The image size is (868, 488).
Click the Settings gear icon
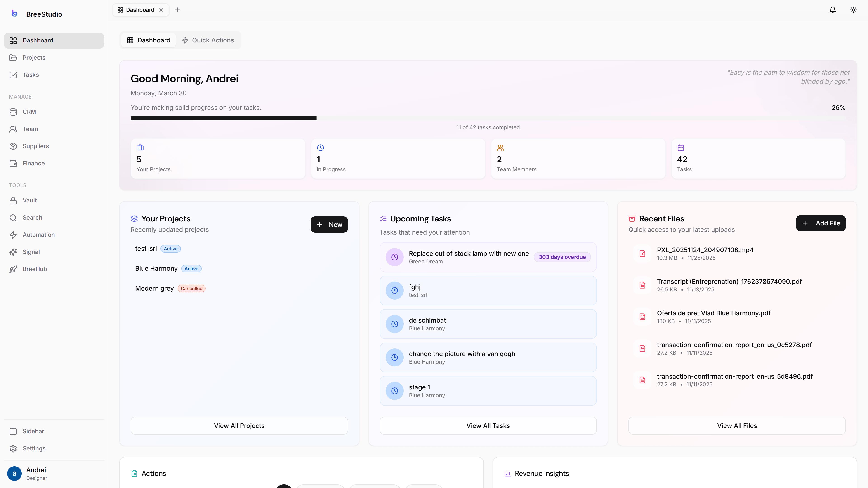pos(13,449)
